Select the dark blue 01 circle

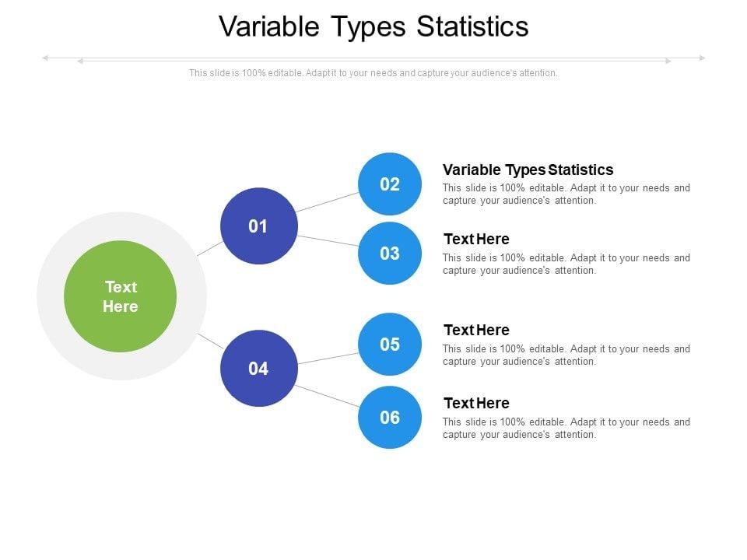(x=258, y=226)
